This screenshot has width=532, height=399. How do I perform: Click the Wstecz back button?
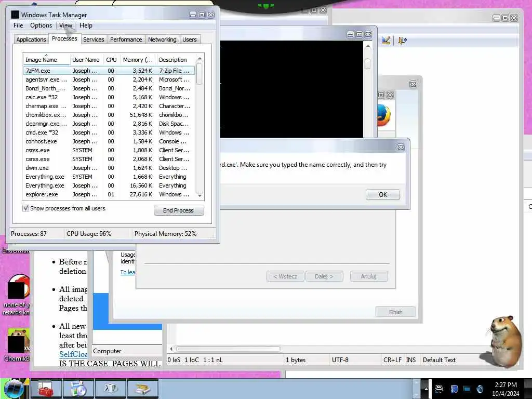click(x=285, y=276)
